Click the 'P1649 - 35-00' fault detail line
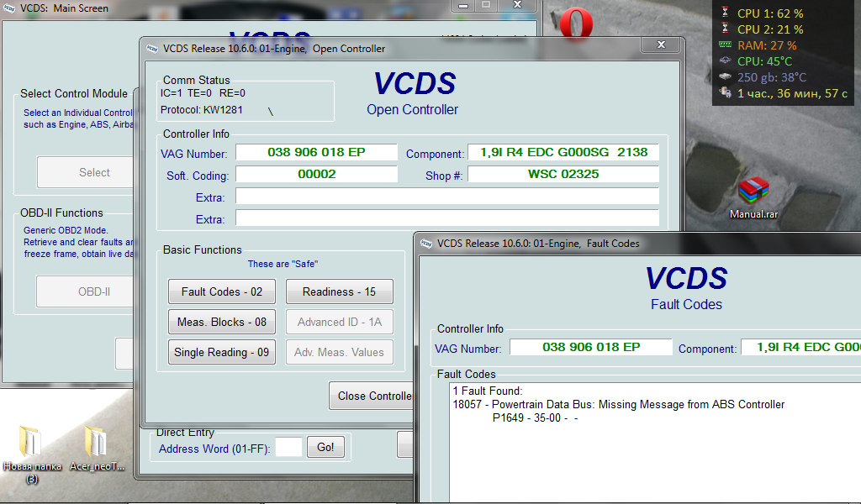Image resolution: width=861 pixels, height=504 pixels. 536,417
